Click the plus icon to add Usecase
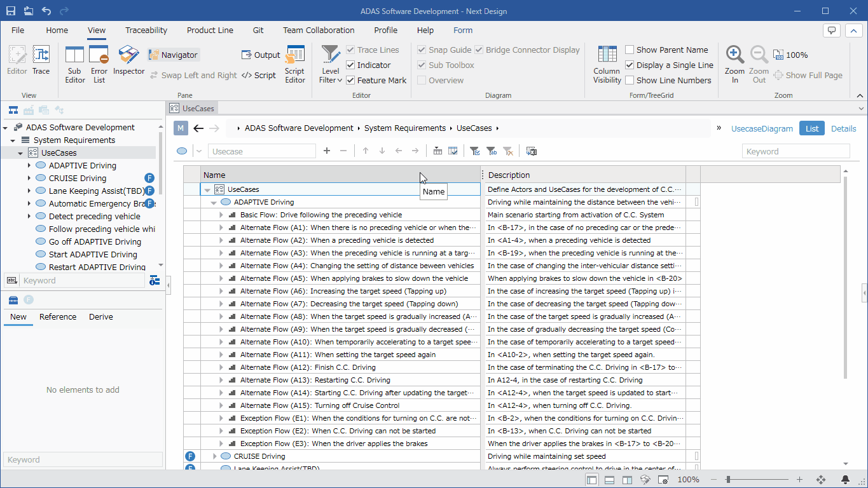This screenshot has width=868, height=488. [327, 151]
